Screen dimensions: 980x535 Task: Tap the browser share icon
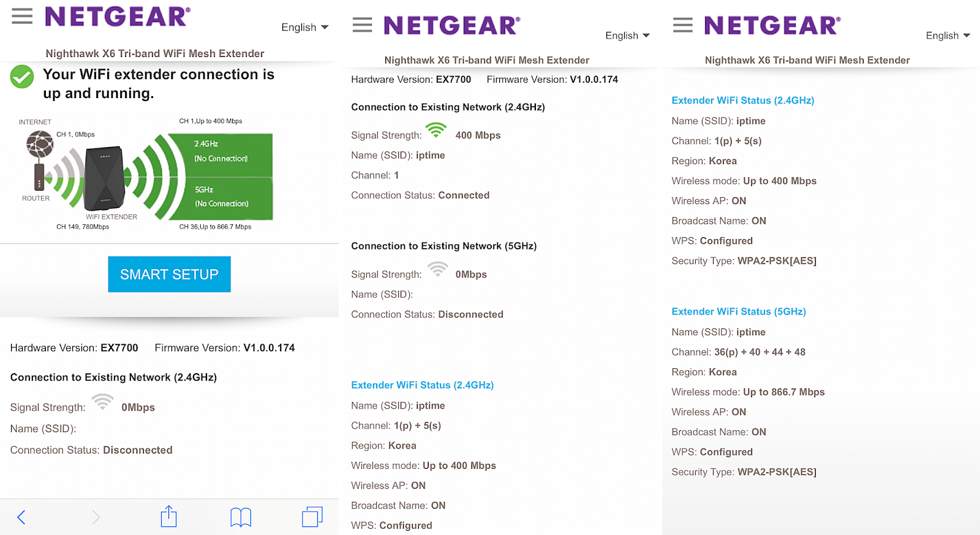[x=168, y=517]
